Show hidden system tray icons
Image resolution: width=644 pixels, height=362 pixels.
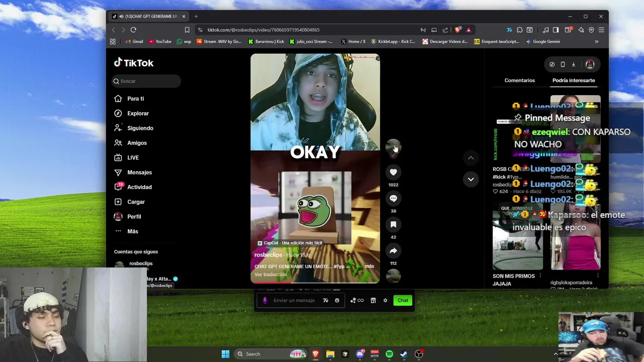(x=555, y=354)
